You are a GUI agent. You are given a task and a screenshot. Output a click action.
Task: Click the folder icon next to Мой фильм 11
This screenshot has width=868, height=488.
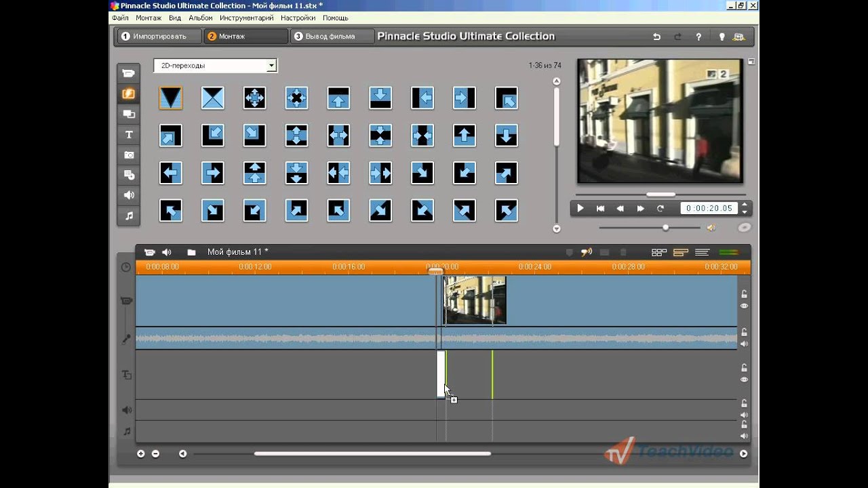pyautogui.click(x=191, y=252)
